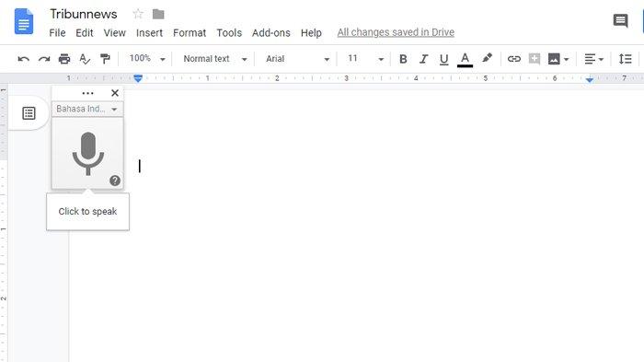The width and height of the screenshot is (644, 362).
Task: Toggle bold formatting
Action: coord(403,59)
